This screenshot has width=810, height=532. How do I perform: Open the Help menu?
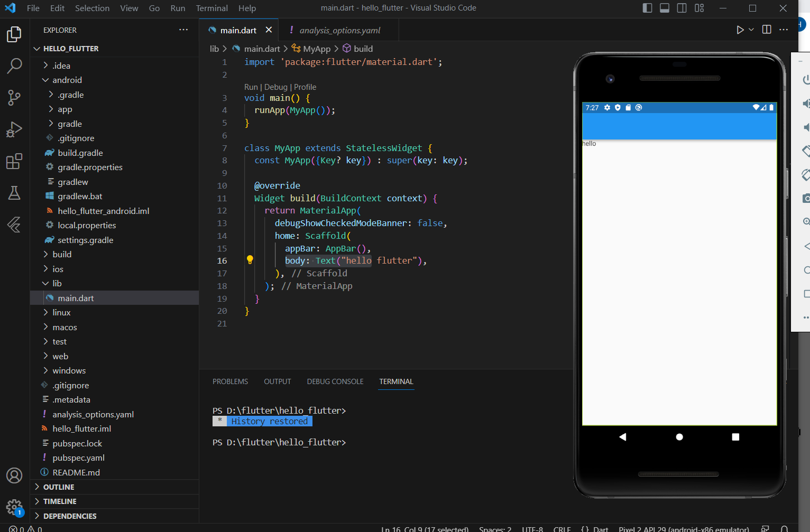[x=247, y=8]
